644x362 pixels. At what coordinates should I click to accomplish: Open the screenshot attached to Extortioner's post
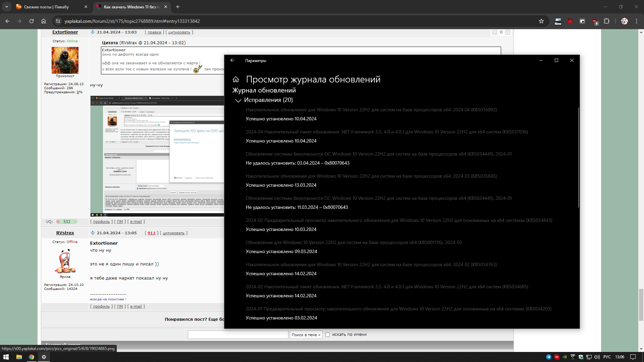157,156
